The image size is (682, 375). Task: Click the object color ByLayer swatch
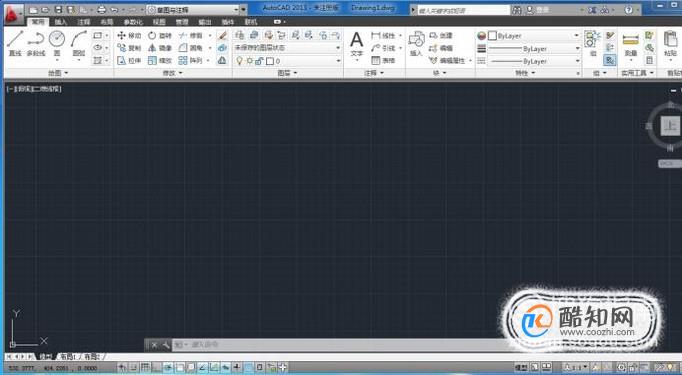[492, 36]
